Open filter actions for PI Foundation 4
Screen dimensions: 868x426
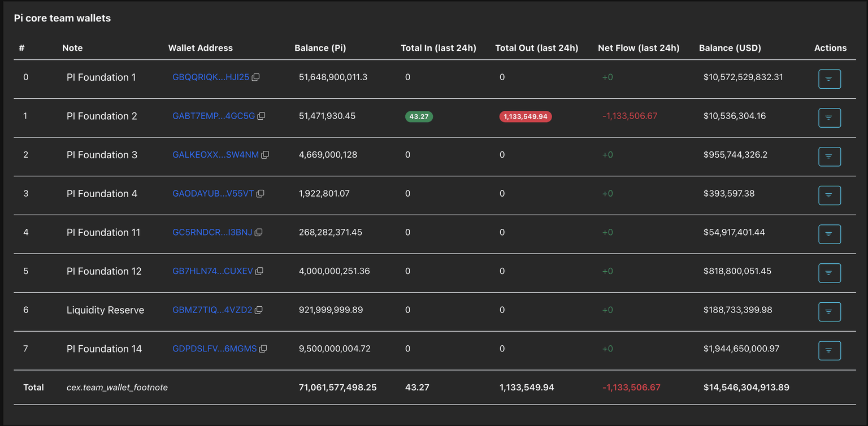tap(829, 195)
